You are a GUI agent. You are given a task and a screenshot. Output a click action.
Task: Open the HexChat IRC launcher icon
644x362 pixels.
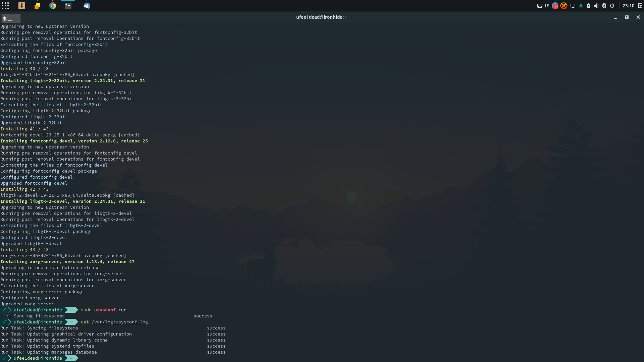pos(37,6)
